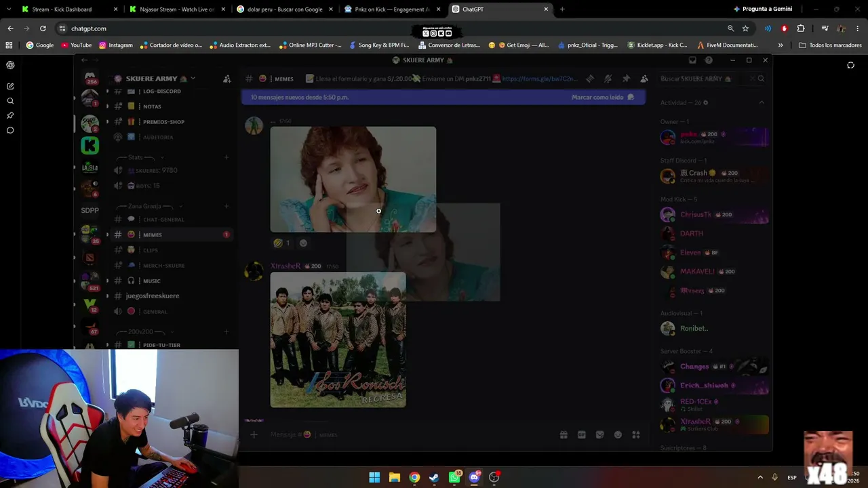The image size is (868, 488).
Task: Toggle notification settings bell in channel header
Action: [x=608, y=79]
